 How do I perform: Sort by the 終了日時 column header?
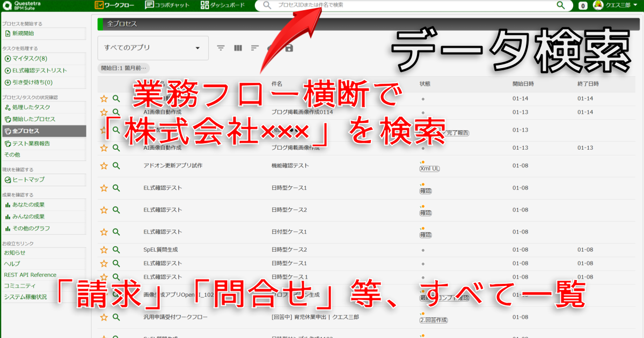588,84
